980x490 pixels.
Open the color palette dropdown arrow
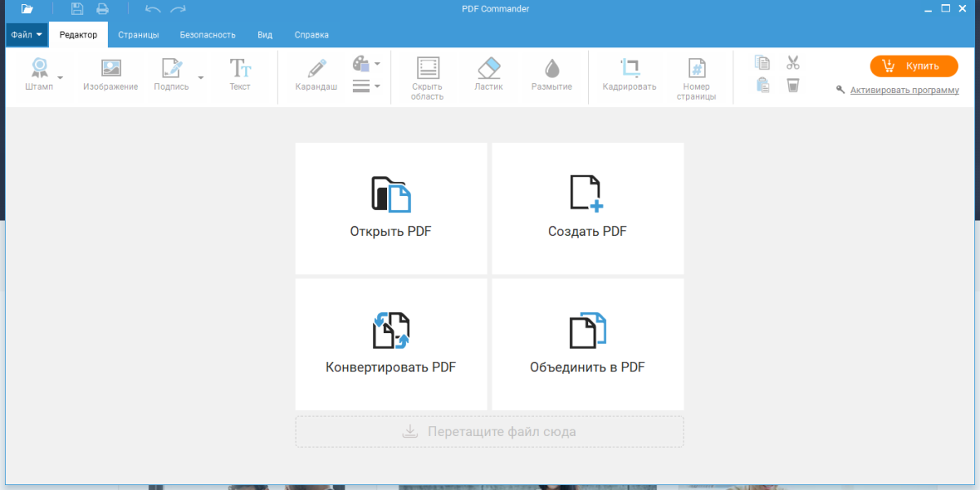377,64
